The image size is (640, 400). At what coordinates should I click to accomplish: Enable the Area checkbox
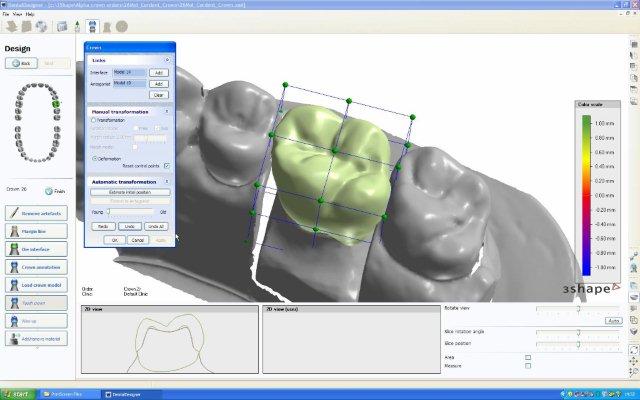tap(528, 357)
